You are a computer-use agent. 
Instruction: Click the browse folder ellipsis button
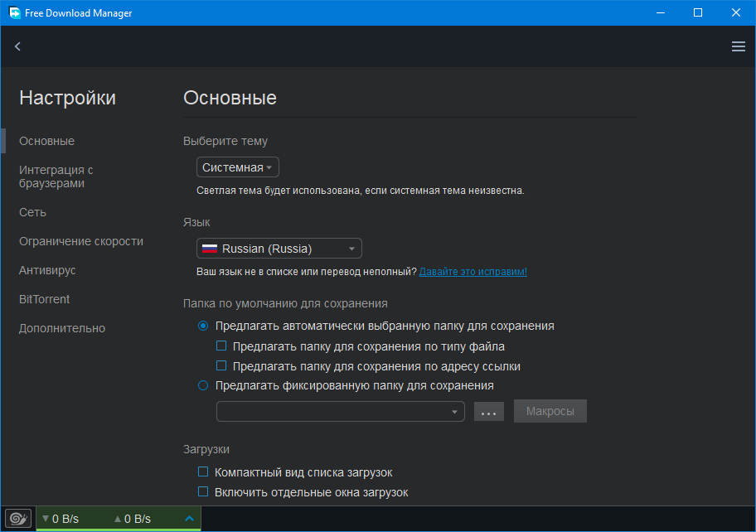tap(489, 412)
